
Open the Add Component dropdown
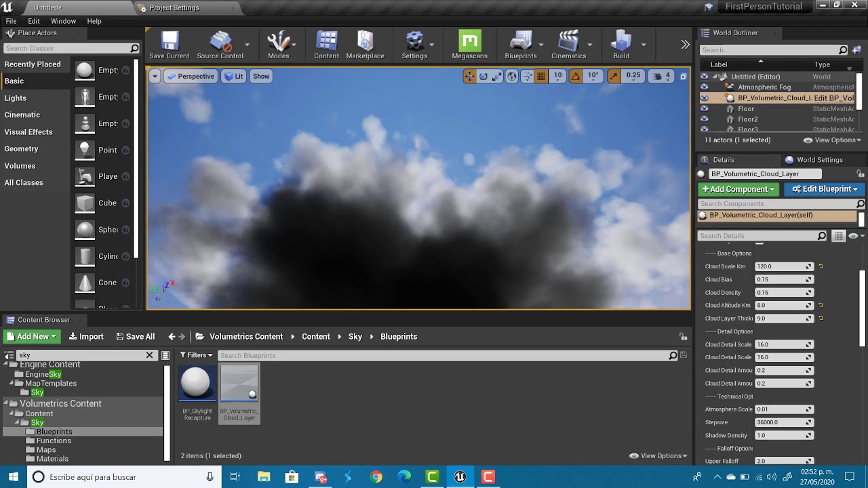(x=738, y=189)
